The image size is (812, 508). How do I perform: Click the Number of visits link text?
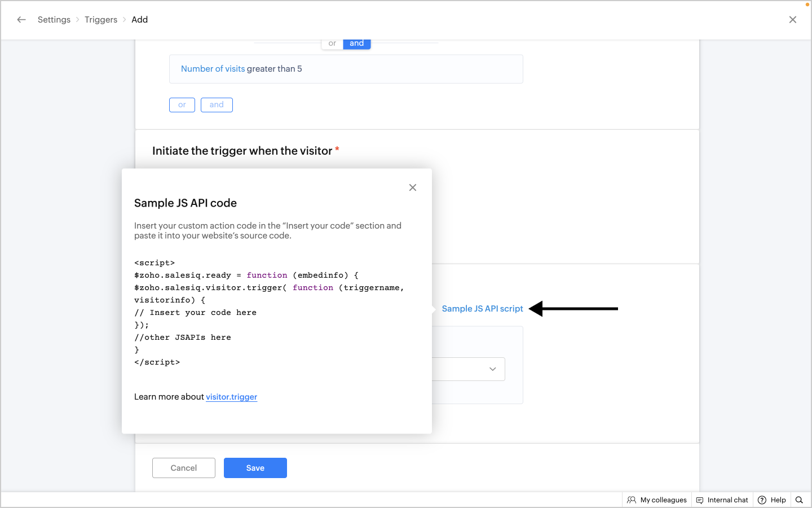tap(213, 69)
